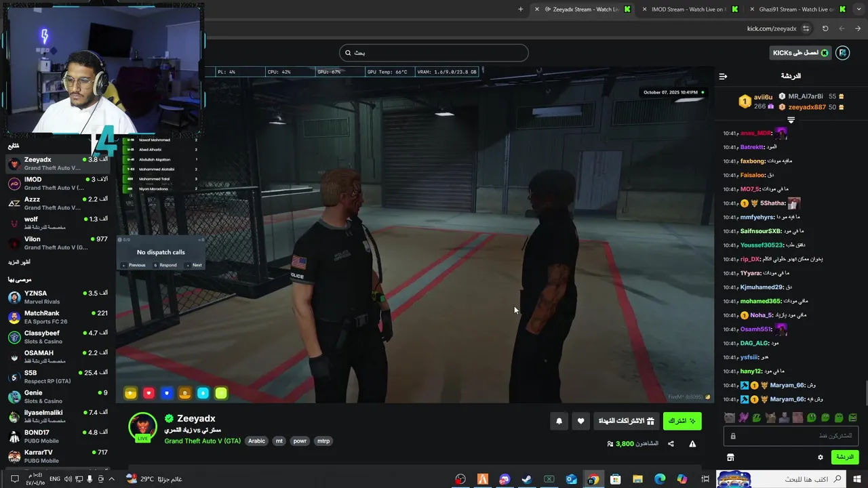Open BOND17 PUBG Mobile channel
The width and height of the screenshot is (868, 488).
coord(58,436)
